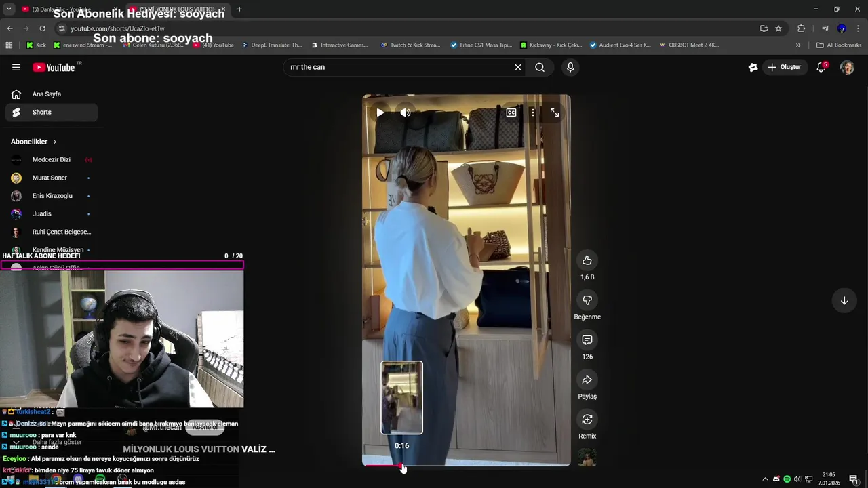Remix this Short
This screenshot has width=868, height=488.
[587, 420]
